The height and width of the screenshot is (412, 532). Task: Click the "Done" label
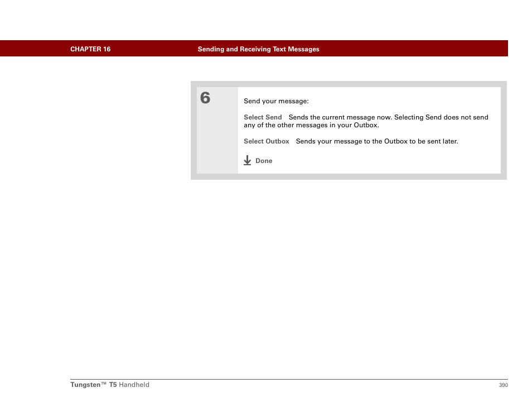[x=264, y=161]
